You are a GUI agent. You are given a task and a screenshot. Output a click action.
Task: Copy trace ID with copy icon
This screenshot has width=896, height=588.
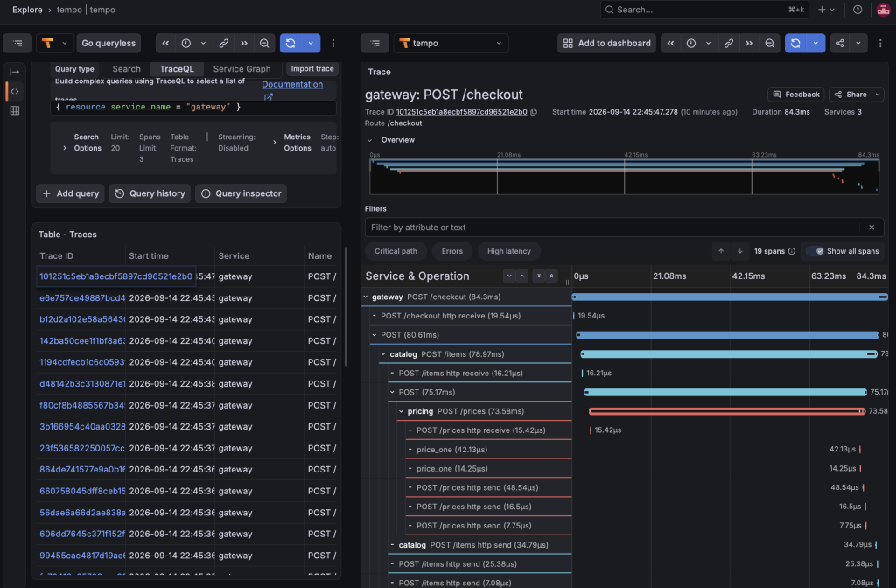(534, 112)
